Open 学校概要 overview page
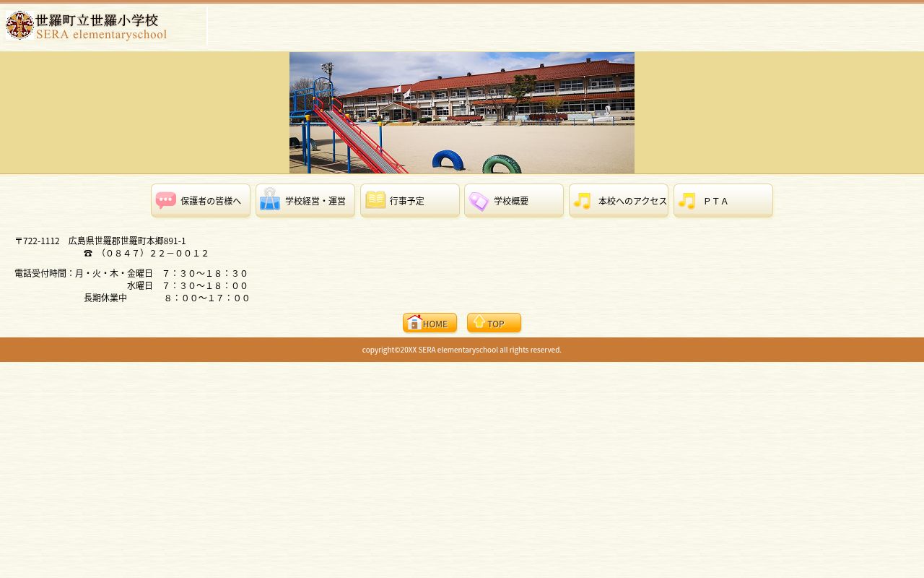This screenshot has width=924, height=578. 514,201
